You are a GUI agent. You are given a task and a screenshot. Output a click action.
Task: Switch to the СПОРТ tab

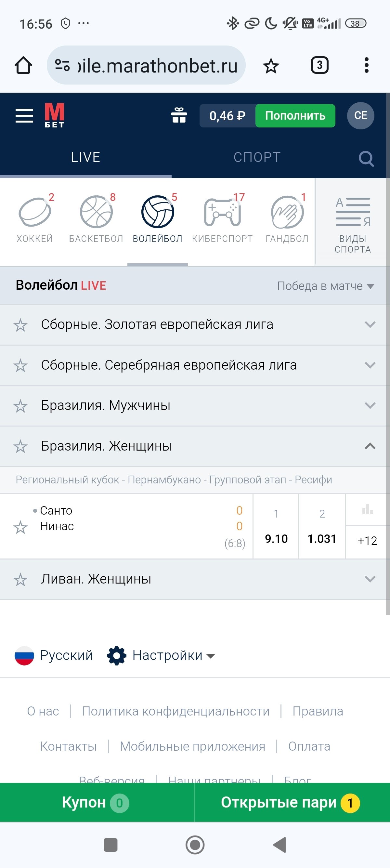(257, 157)
